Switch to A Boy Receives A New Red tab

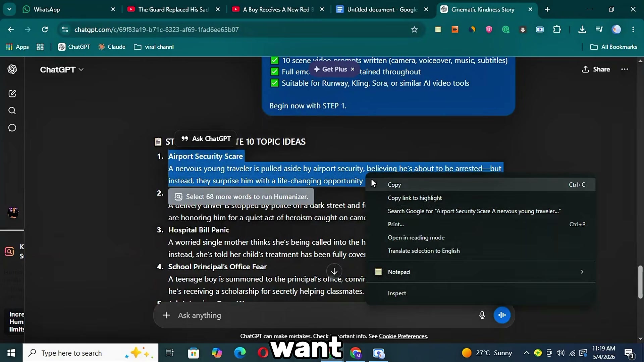pyautogui.click(x=278, y=9)
